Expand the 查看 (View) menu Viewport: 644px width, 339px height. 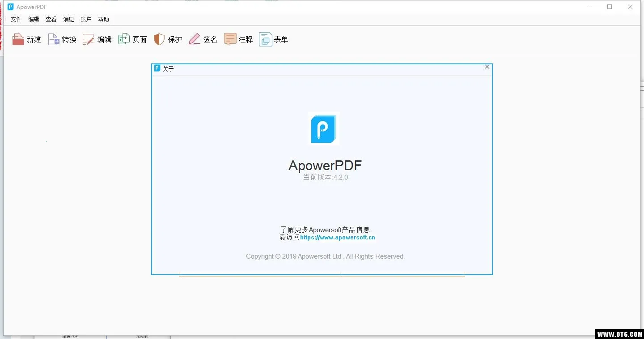click(51, 19)
